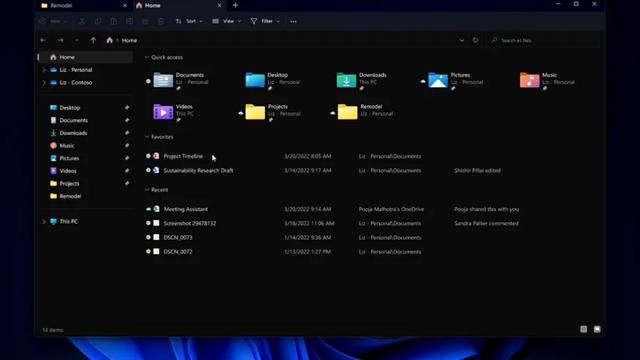
Task: Click the pin icon beside sidebar Desktop
Action: (x=127, y=108)
